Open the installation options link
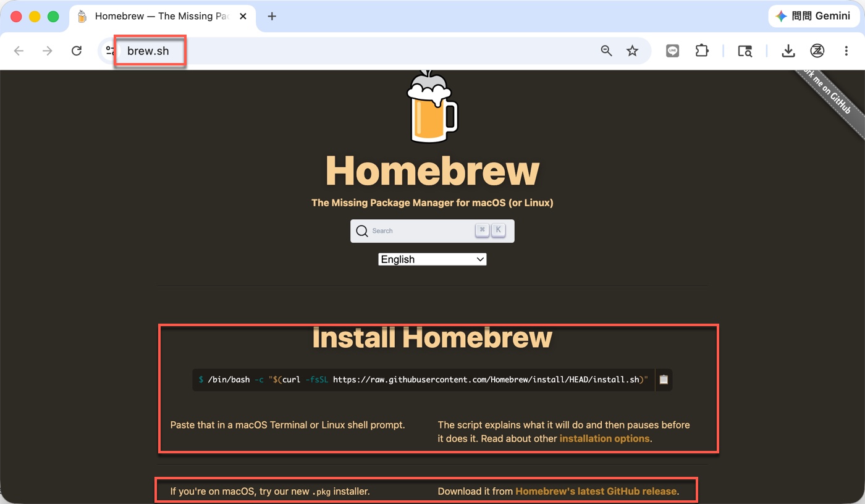The height and width of the screenshot is (504, 865). 604,439
